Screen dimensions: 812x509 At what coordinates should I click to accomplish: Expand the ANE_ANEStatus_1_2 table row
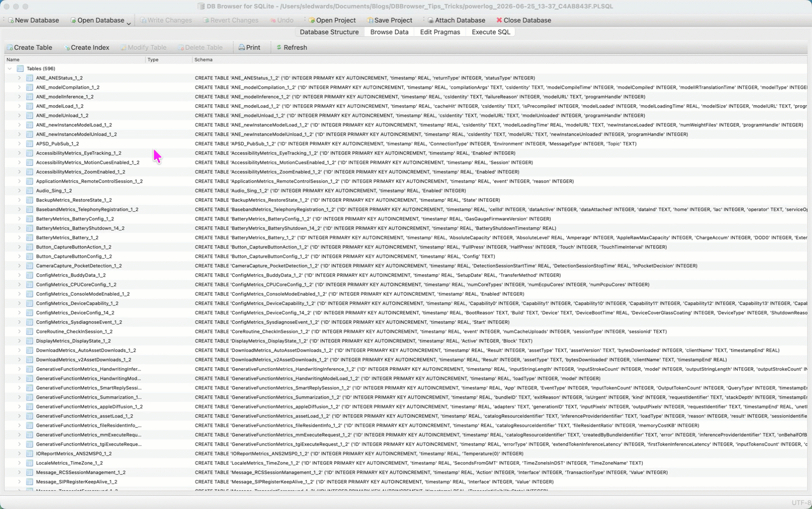[19, 78]
